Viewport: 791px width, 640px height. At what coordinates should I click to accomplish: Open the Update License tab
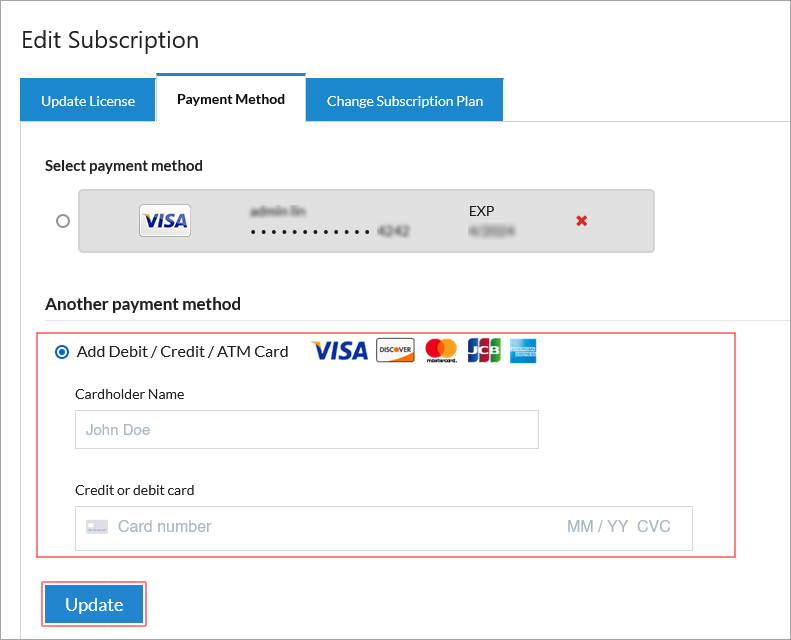click(x=88, y=101)
